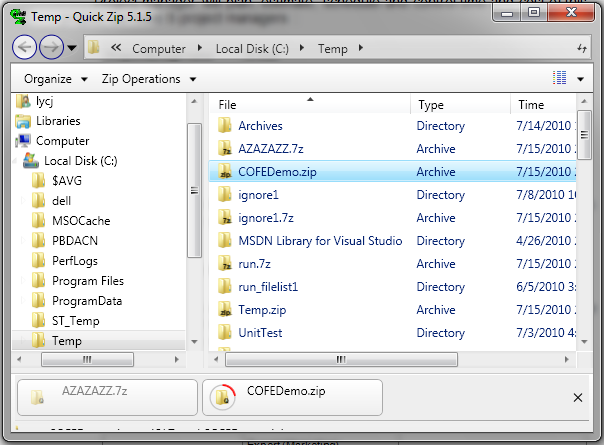Click the COFEDemo.zip archive icon in file list

225,172
